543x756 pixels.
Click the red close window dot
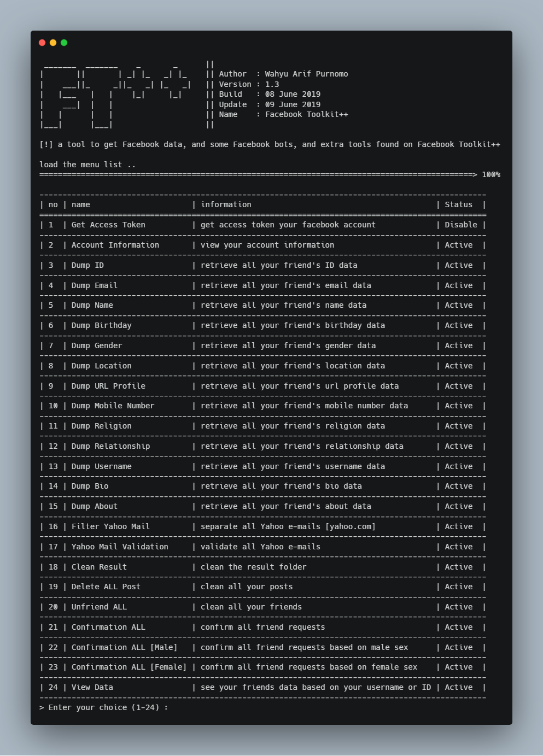[x=42, y=43]
